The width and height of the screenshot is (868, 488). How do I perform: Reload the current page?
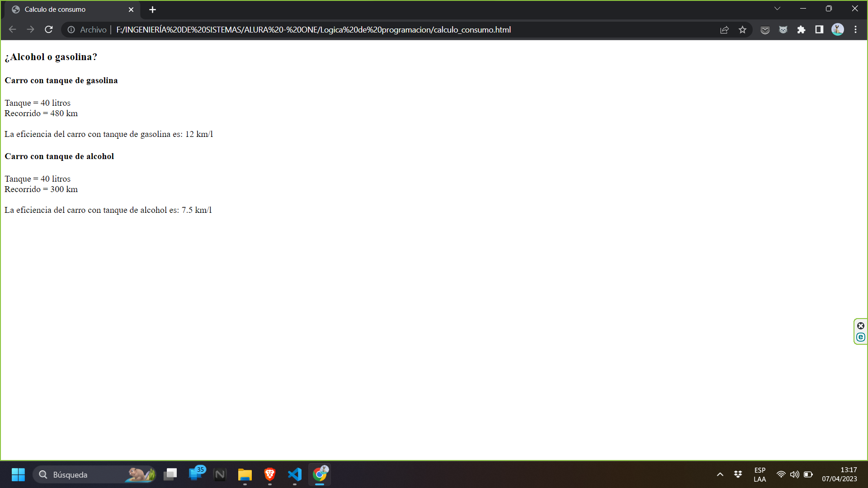49,30
